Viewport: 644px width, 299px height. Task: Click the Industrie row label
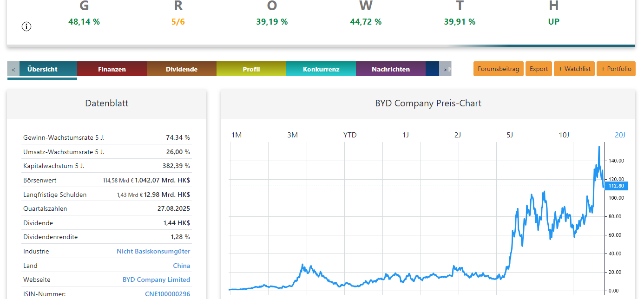(x=36, y=251)
